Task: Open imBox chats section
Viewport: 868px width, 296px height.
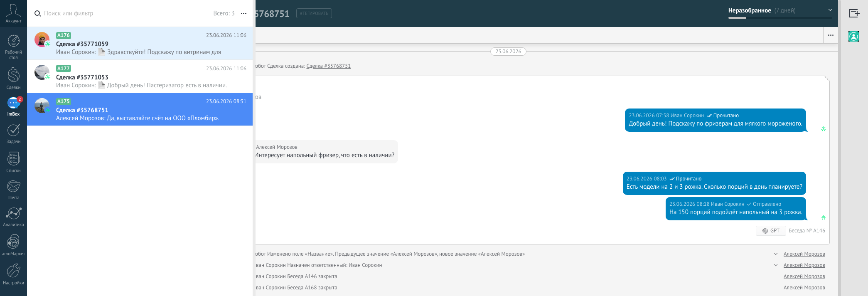Action: pyautogui.click(x=13, y=106)
